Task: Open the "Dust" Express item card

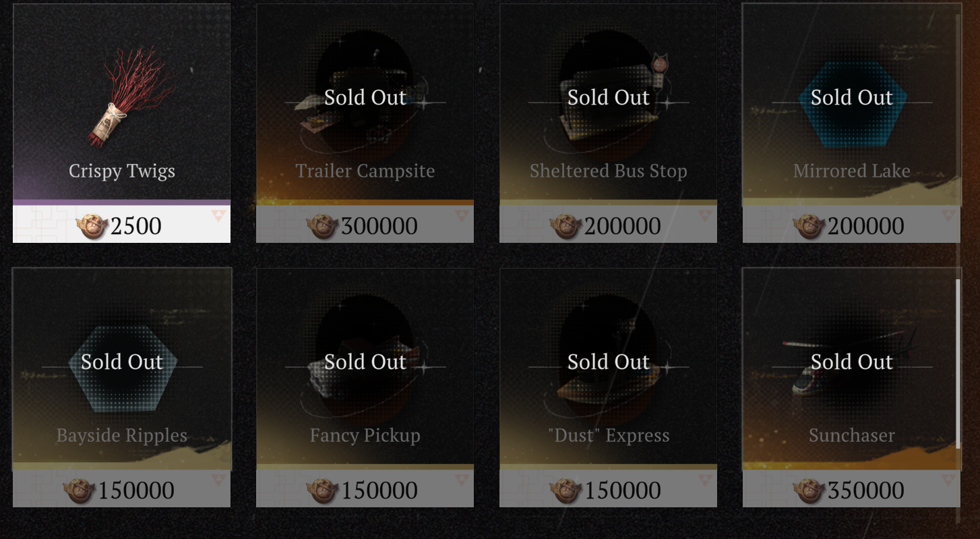Action: [x=608, y=387]
